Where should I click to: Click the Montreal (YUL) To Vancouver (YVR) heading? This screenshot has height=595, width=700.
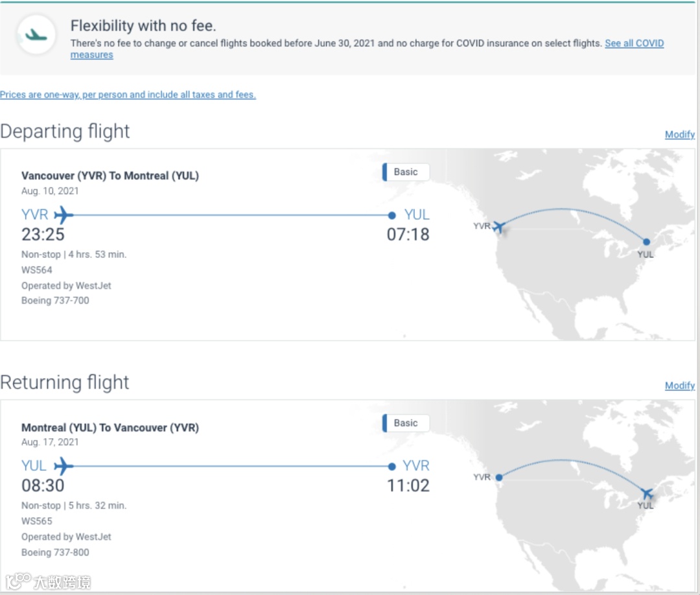click(x=110, y=428)
